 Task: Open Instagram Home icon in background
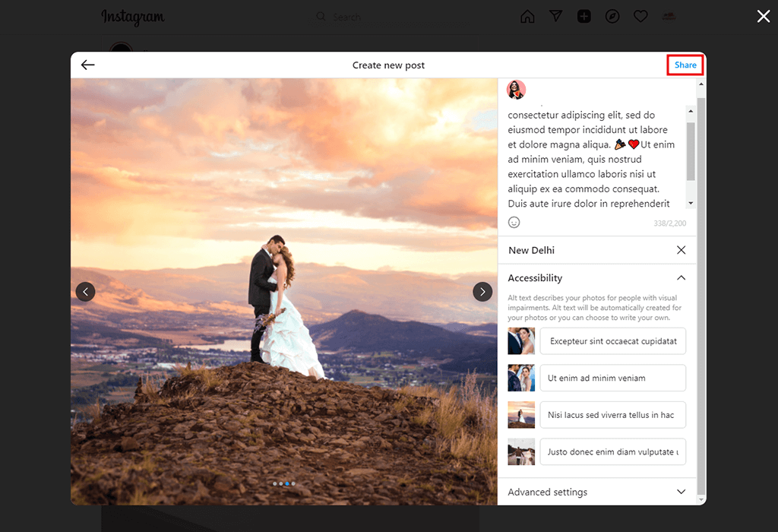527,17
